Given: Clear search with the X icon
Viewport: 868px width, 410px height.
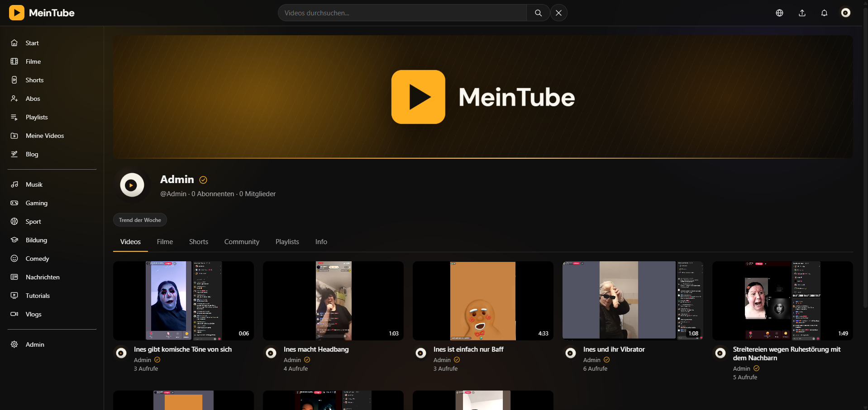Looking at the screenshot, I should [559, 13].
